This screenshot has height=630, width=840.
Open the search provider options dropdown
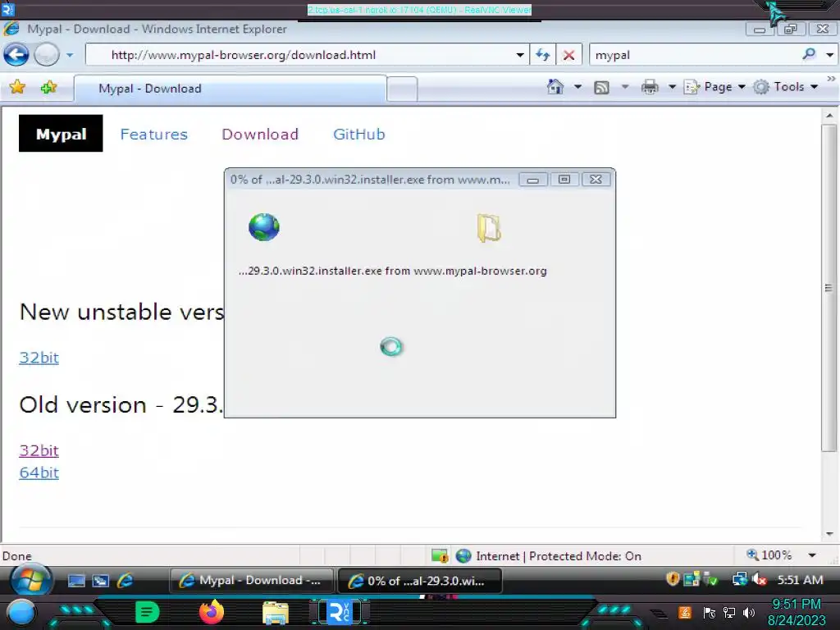click(830, 55)
